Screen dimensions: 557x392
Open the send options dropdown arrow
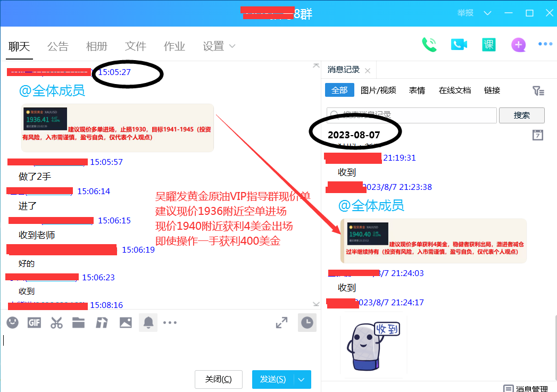tap(302, 379)
